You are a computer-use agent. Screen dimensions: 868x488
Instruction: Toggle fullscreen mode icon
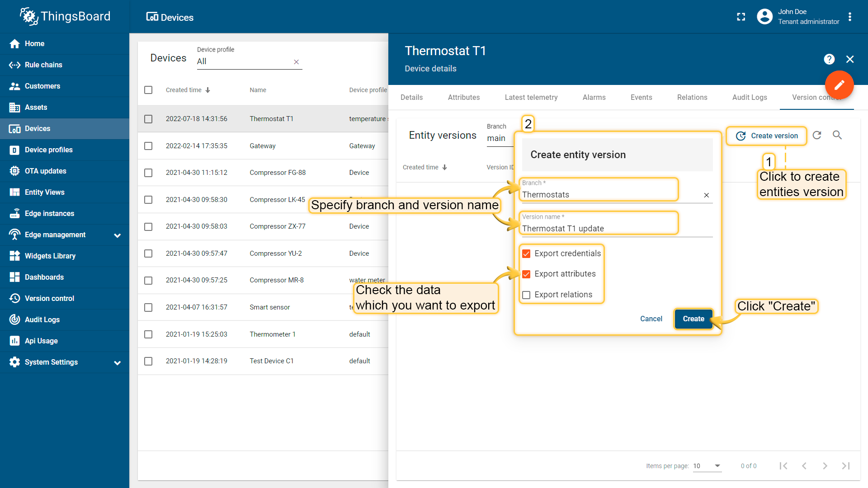(x=741, y=17)
